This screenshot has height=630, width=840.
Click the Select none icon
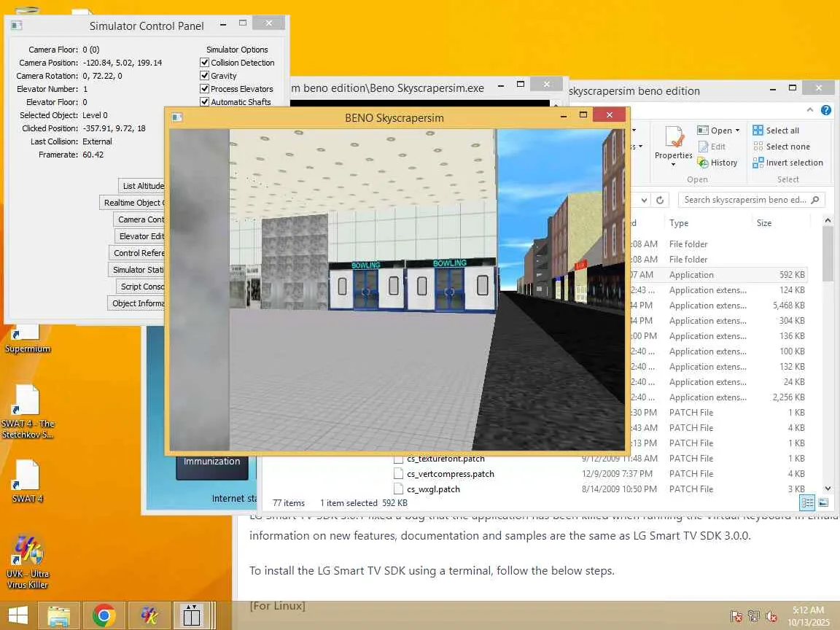click(758, 147)
